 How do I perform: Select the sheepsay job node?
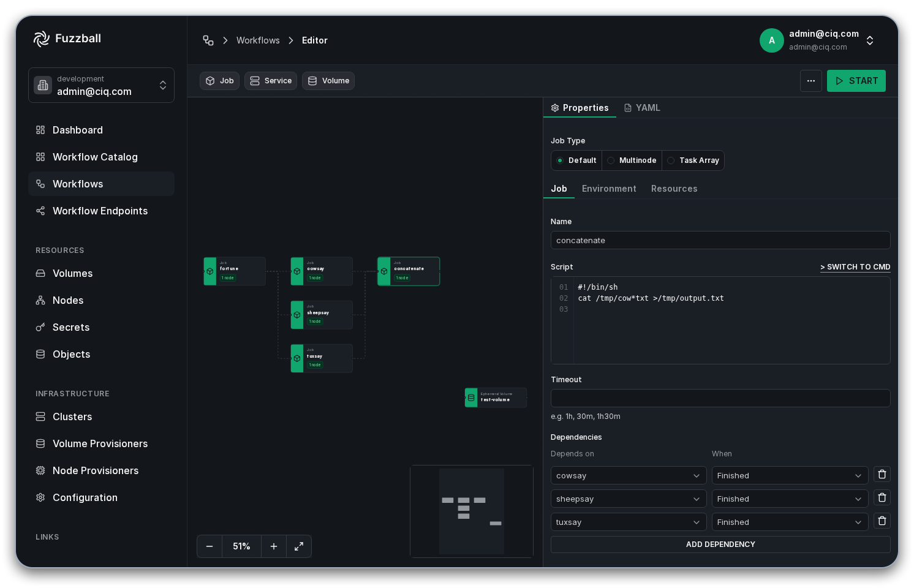(322, 315)
